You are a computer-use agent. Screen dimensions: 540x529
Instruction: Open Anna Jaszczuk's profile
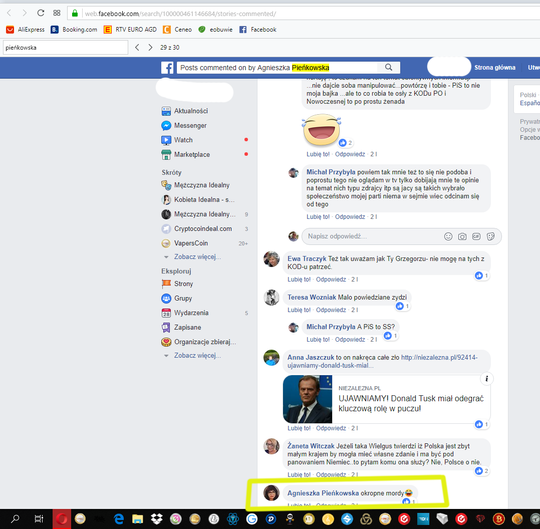coord(311,357)
